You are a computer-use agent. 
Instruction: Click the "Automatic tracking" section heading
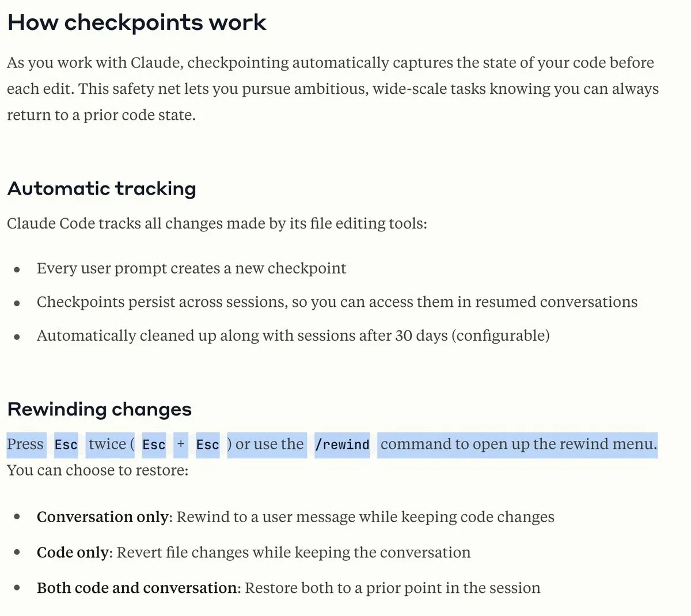pos(101,188)
